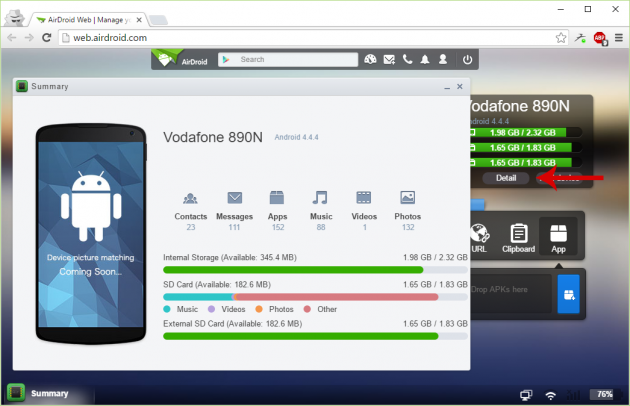
Task: Click the screen connection icon in bottom bar
Action: point(526,395)
